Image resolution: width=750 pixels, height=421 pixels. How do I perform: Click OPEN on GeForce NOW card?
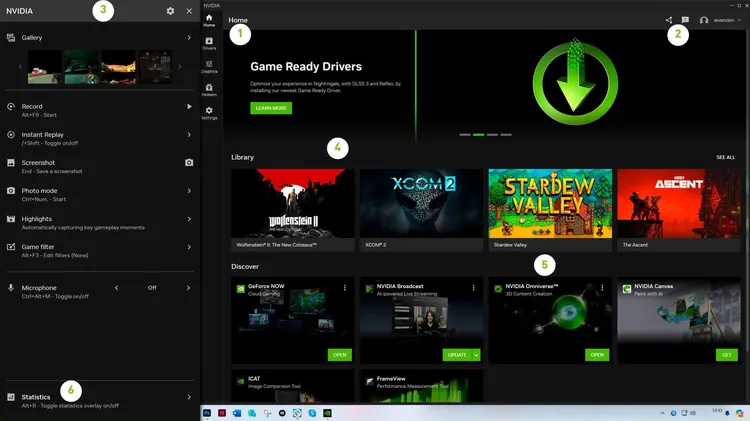pos(340,355)
